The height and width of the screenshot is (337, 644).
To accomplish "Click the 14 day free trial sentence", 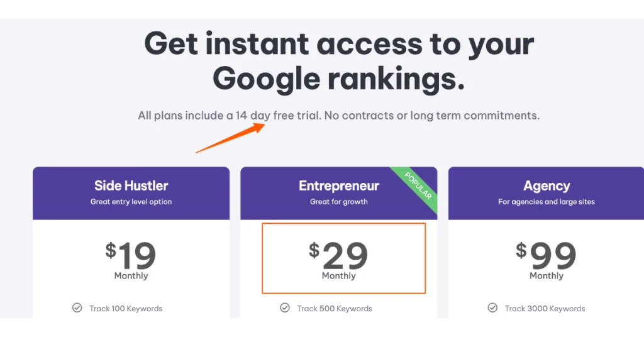I will (x=338, y=116).
